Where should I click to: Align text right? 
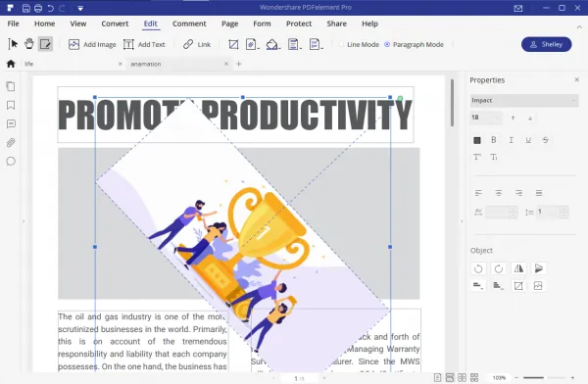[x=518, y=193]
